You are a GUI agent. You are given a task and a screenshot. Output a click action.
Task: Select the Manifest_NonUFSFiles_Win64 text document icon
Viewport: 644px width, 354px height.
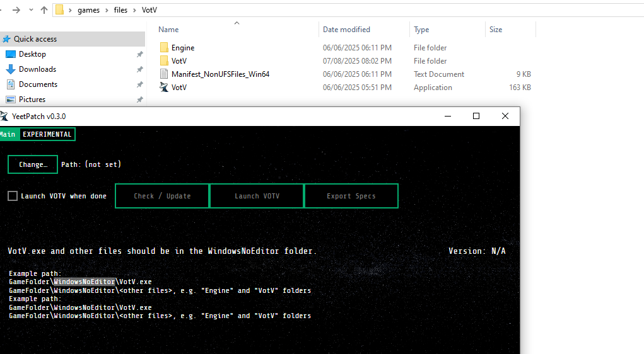click(x=164, y=74)
